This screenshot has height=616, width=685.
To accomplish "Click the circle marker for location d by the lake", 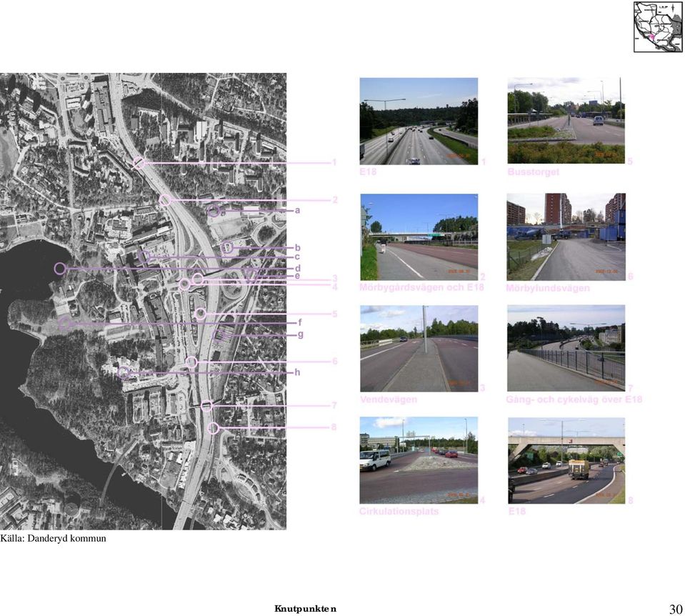I will pyautogui.click(x=60, y=268).
